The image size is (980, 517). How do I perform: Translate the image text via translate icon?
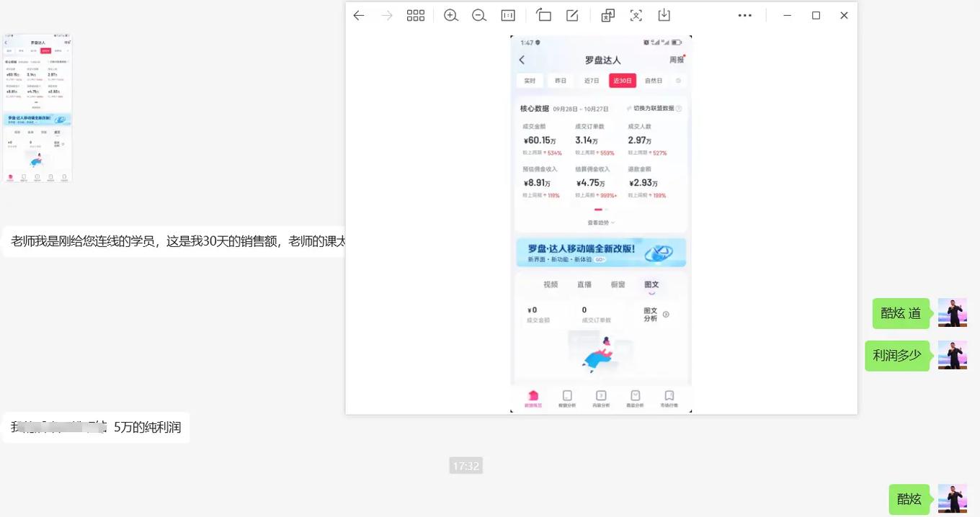[607, 15]
